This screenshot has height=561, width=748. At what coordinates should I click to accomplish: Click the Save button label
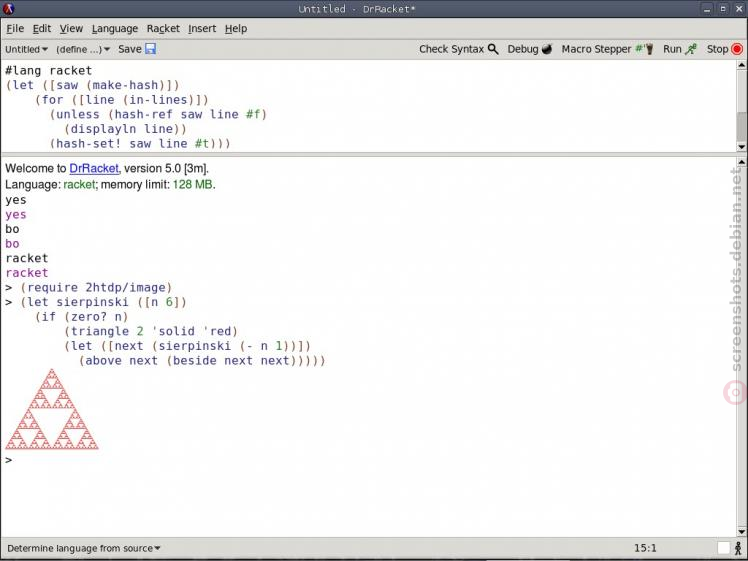coord(130,49)
